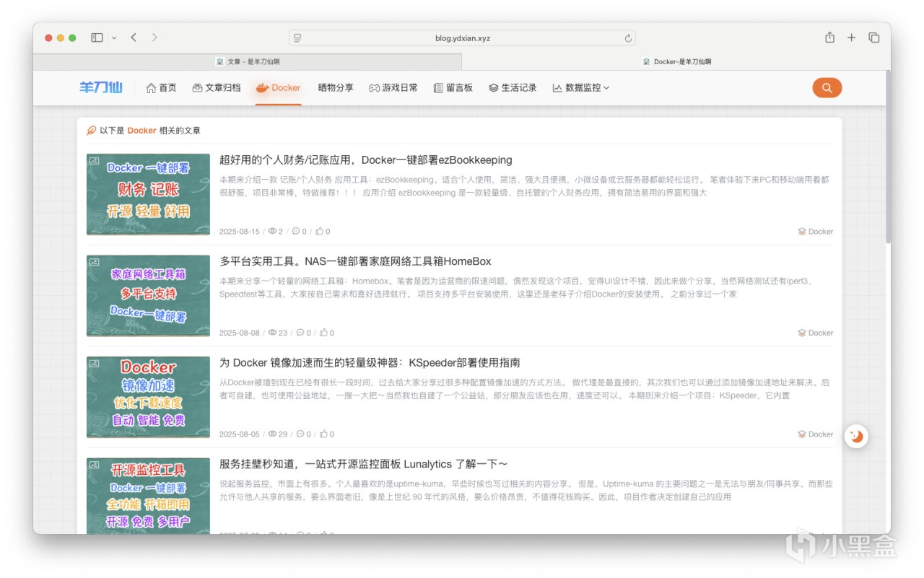The height and width of the screenshot is (578, 924).
Task: Go forward with Safari forward arrow
Action: pyautogui.click(x=154, y=38)
